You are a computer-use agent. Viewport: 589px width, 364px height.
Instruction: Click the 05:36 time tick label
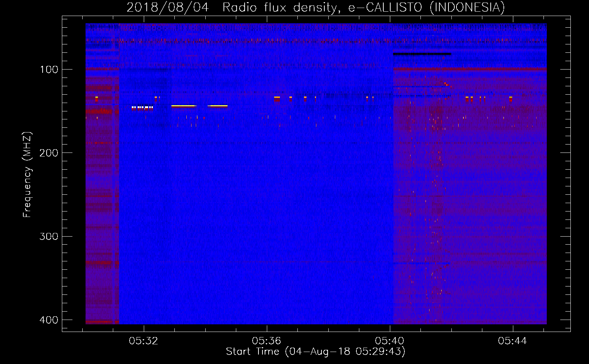267,341
